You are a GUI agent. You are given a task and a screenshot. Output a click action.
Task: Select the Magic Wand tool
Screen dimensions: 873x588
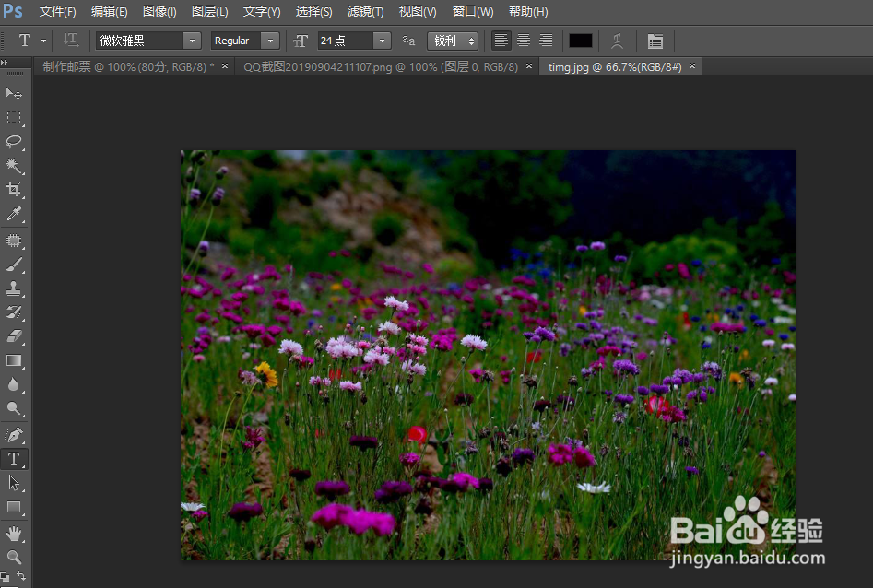tap(14, 165)
